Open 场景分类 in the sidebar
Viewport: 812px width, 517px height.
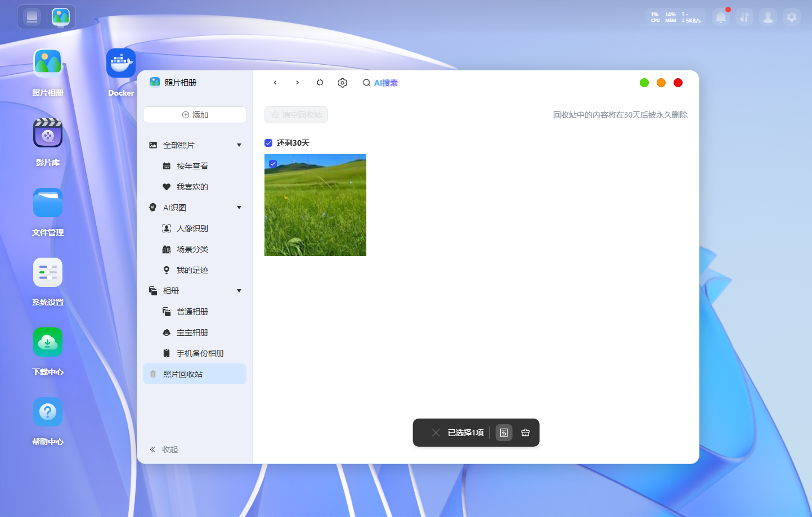coord(192,249)
